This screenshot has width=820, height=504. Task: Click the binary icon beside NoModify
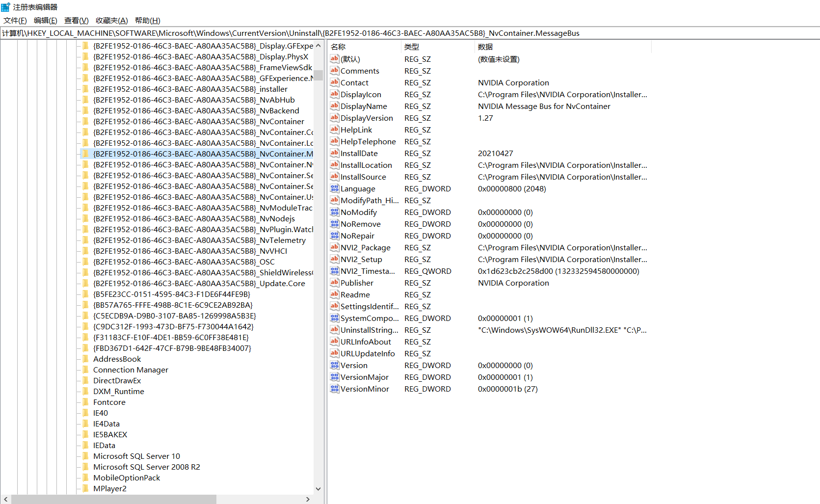335,212
